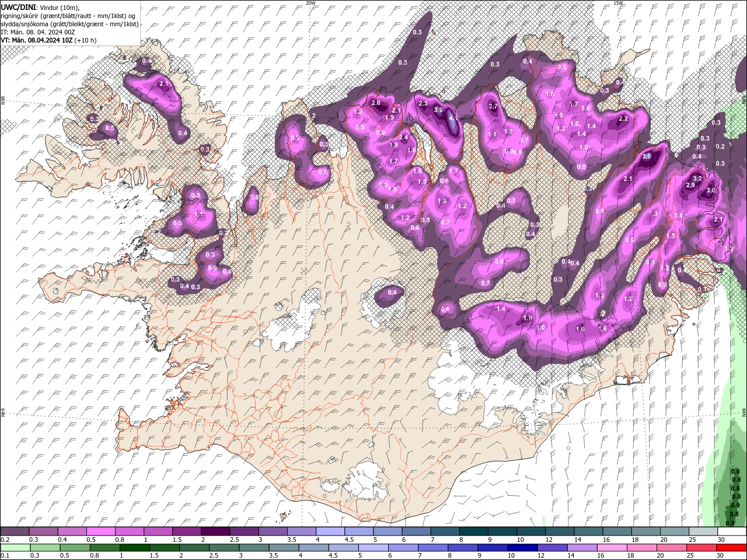This screenshot has height=560, width=747.
Task: Pick the dark teal snow swatch between 8 and 9
Action: (x=473, y=531)
